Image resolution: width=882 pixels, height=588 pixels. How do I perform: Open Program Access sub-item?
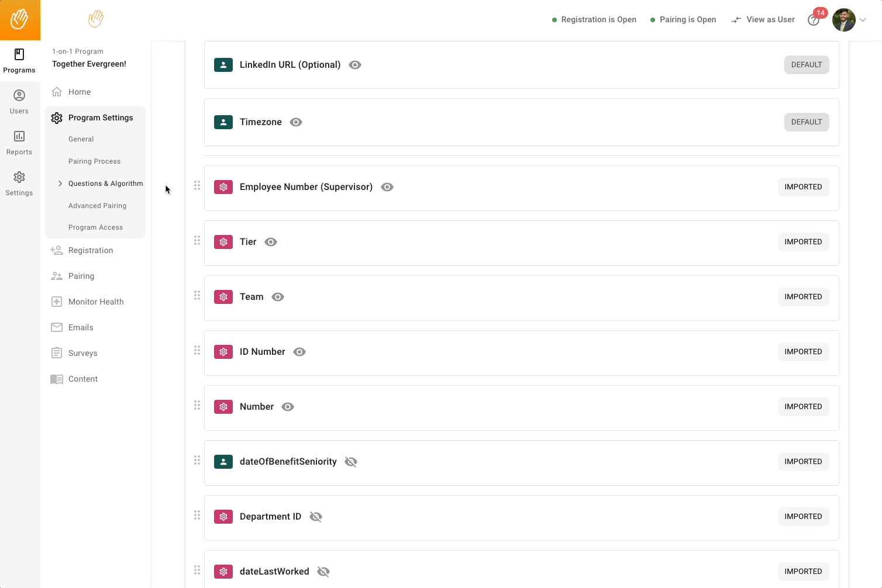[95, 227]
